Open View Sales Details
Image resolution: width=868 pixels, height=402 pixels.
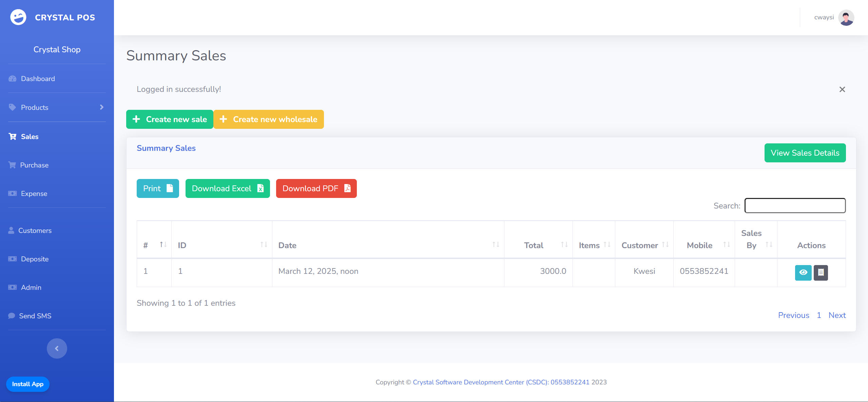(805, 153)
